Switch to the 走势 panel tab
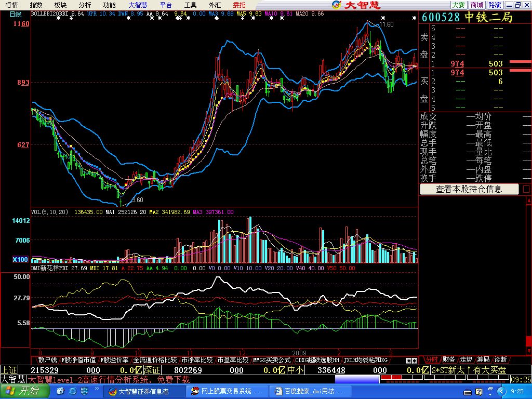532x399 pixels. point(466,360)
